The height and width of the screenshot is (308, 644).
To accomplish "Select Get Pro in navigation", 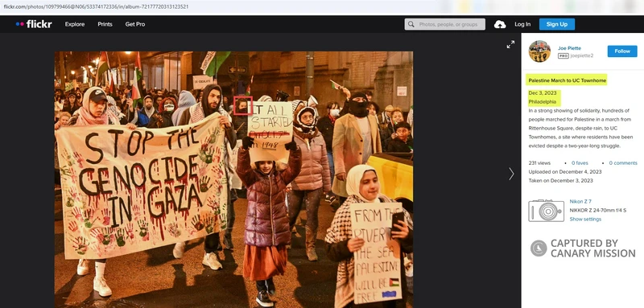I will (135, 24).
